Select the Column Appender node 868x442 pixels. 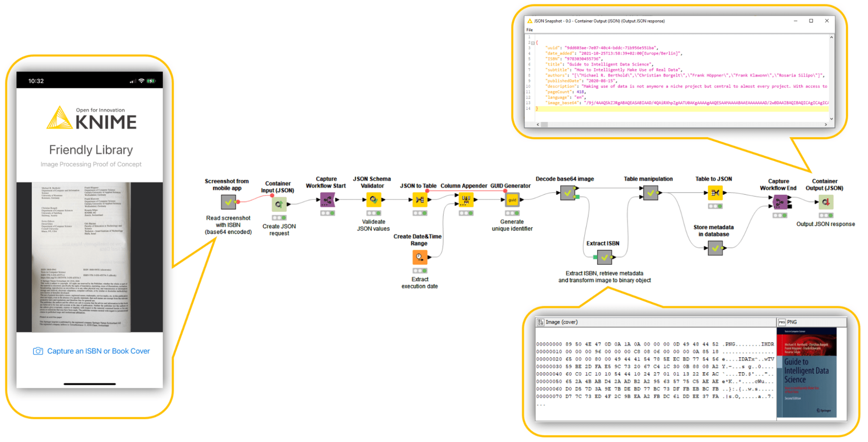coord(465,200)
